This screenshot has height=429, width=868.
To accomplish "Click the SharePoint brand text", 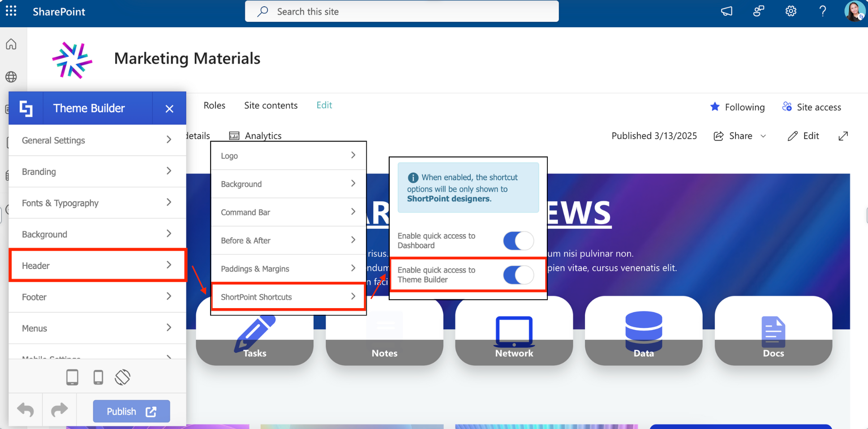I will (x=59, y=12).
